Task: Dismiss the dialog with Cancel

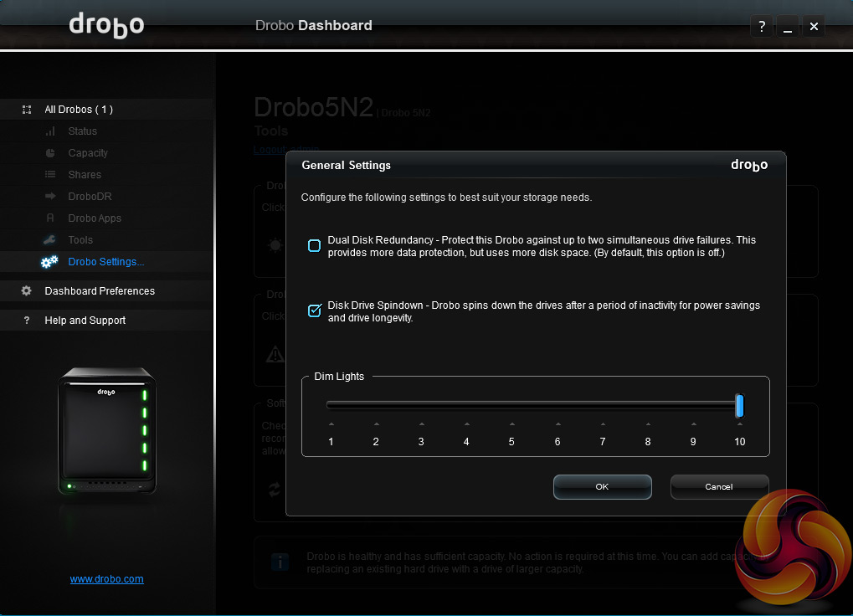Action: [719, 486]
